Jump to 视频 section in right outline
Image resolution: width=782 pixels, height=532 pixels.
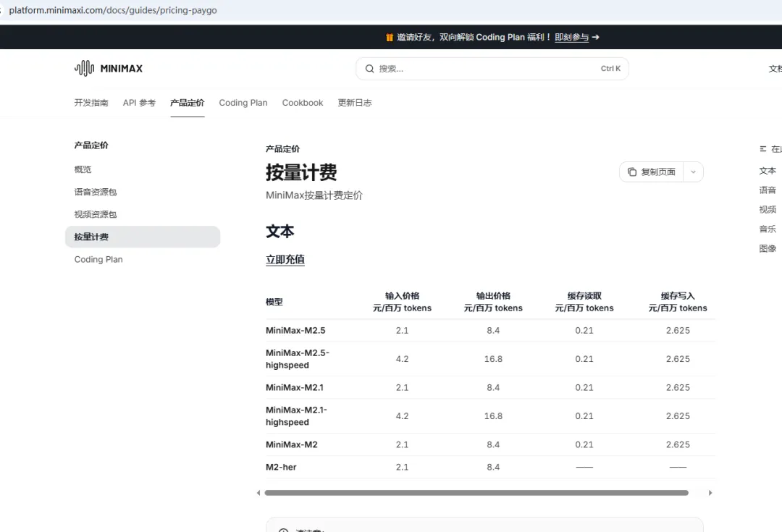(x=768, y=210)
